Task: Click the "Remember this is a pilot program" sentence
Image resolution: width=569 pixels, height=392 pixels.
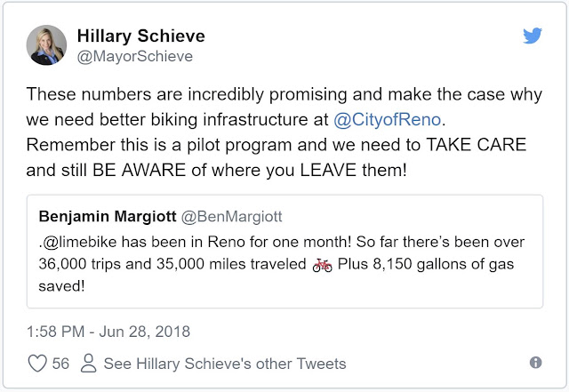Action: [x=159, y=145]
